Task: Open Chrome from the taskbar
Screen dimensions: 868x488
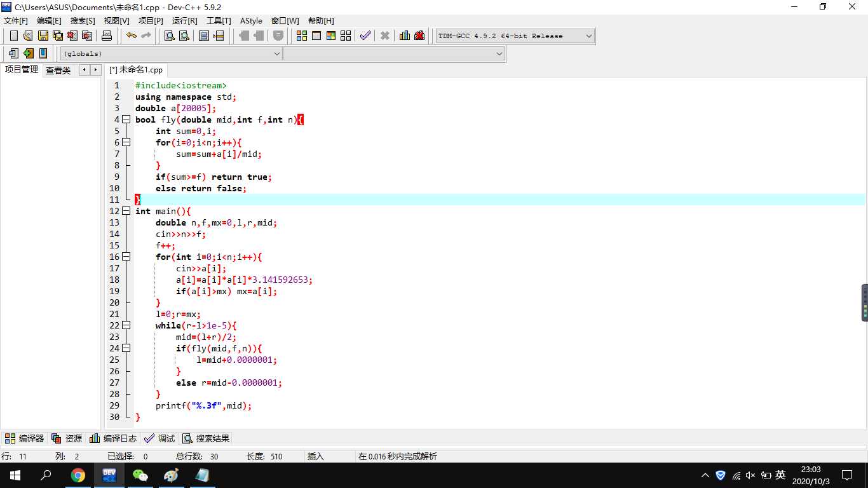Action: coord(78,475)
